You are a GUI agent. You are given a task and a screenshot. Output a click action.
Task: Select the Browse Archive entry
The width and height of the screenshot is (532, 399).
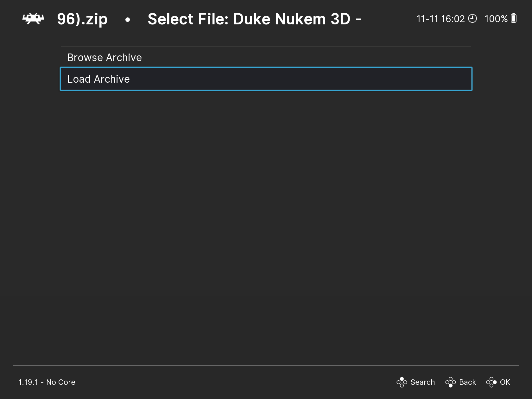[x=266, y=58]
